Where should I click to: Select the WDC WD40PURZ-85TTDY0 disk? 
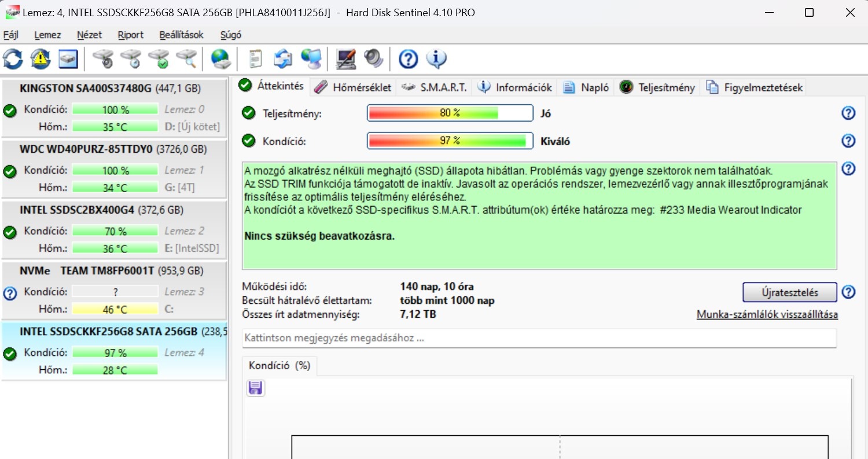113,168
